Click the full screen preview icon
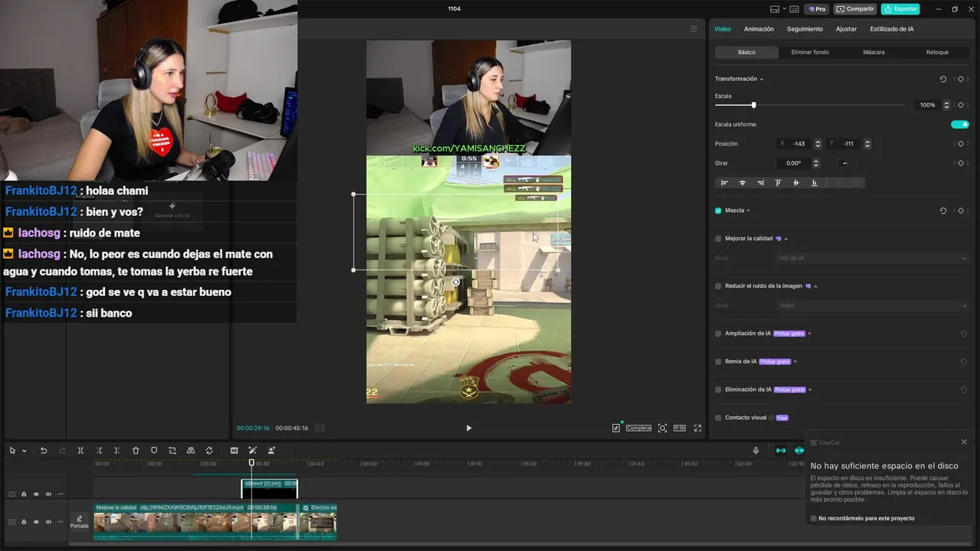 click(697, 428)
